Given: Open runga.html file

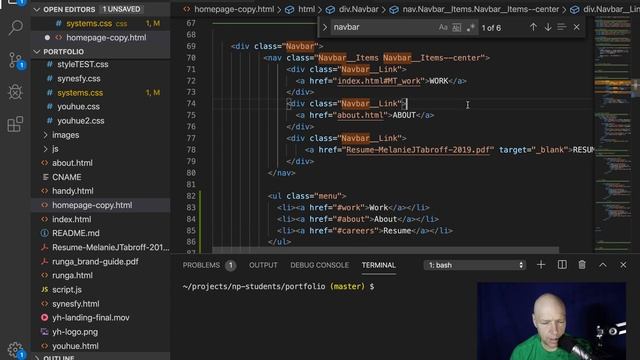Looking at the screenshot, I should (72, 276).
